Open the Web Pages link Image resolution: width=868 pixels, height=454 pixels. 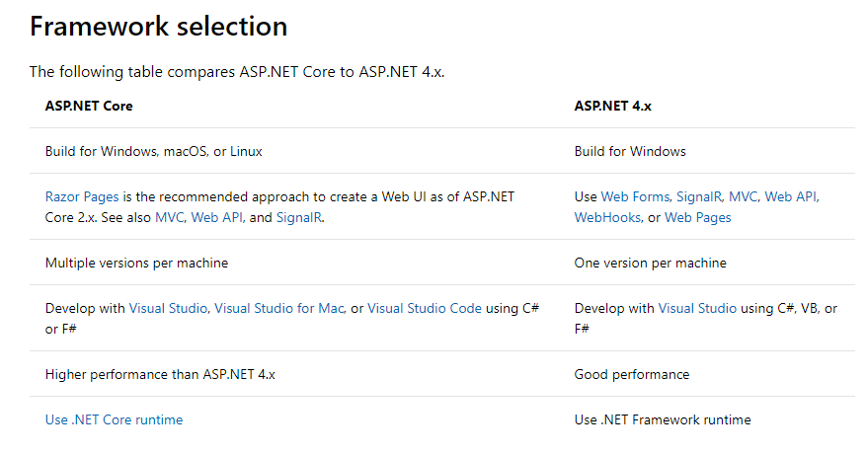pyautogui.click(x=697, y=217)
